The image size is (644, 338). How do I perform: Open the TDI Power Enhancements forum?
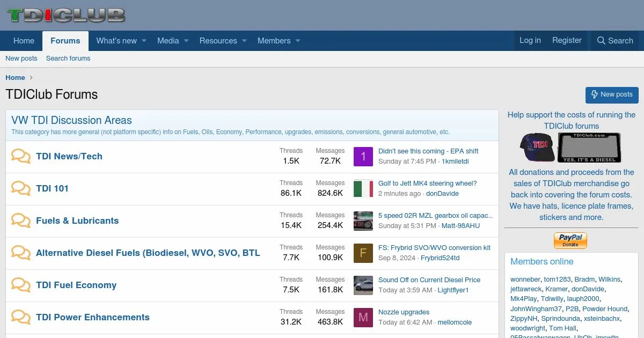[93, 317]
